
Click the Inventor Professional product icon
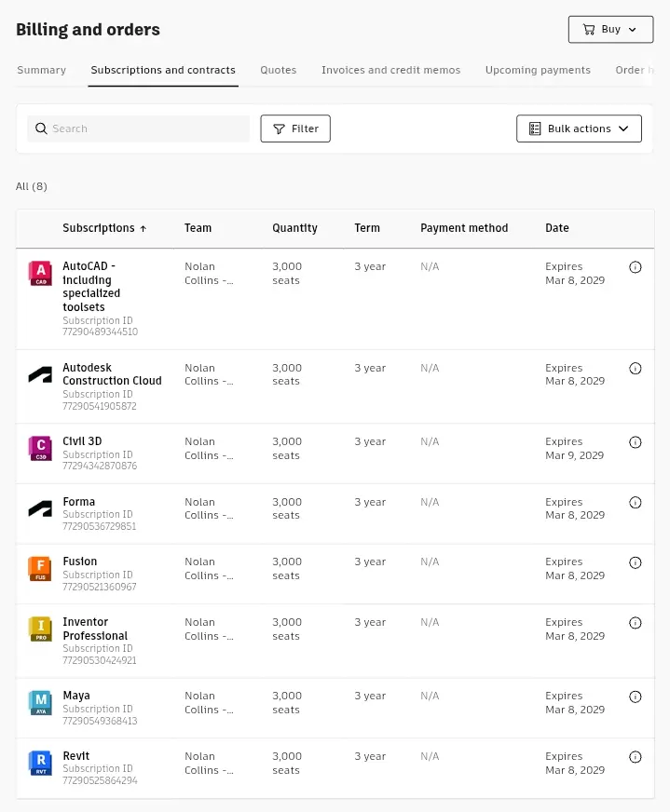[40, 629]
